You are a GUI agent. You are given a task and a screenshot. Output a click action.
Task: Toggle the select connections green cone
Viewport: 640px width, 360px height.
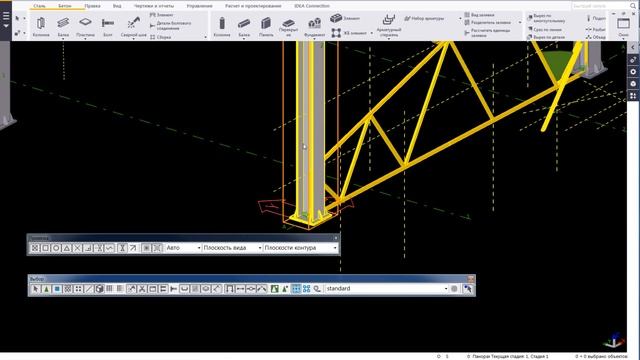46,289
